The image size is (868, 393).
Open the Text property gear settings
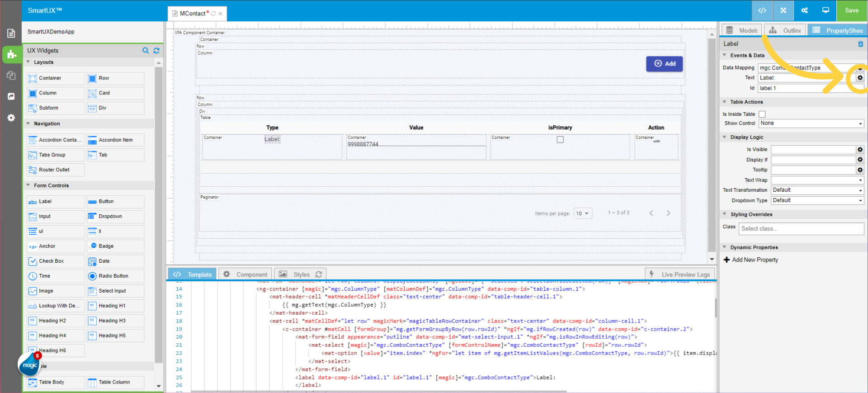pyautogui.click(x=860, y=78)
